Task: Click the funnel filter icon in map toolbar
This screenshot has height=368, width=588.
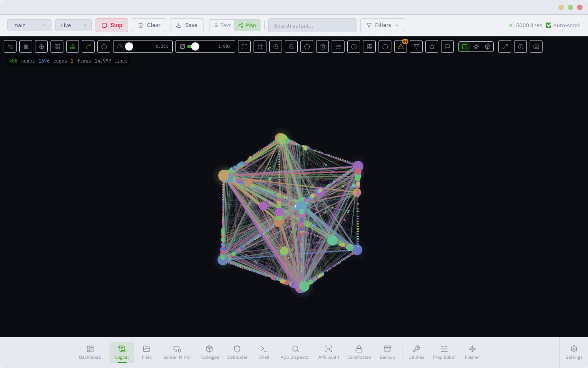Action: (x=416, y=46)
